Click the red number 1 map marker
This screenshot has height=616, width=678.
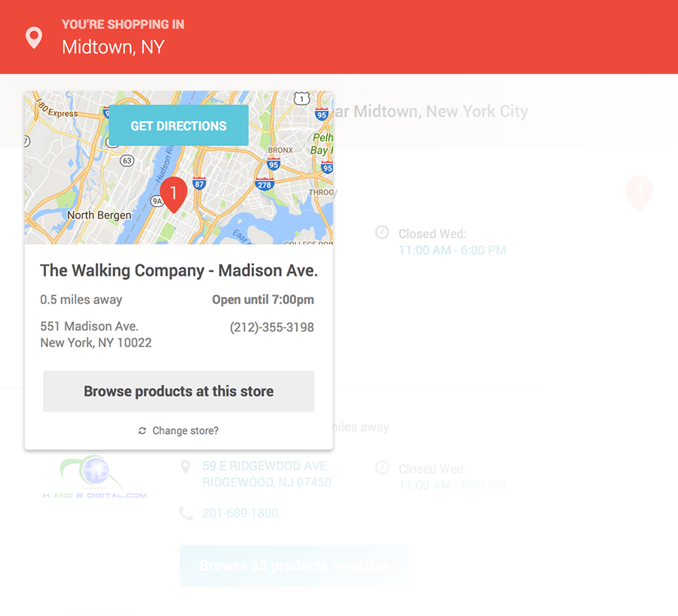point(173,194)
